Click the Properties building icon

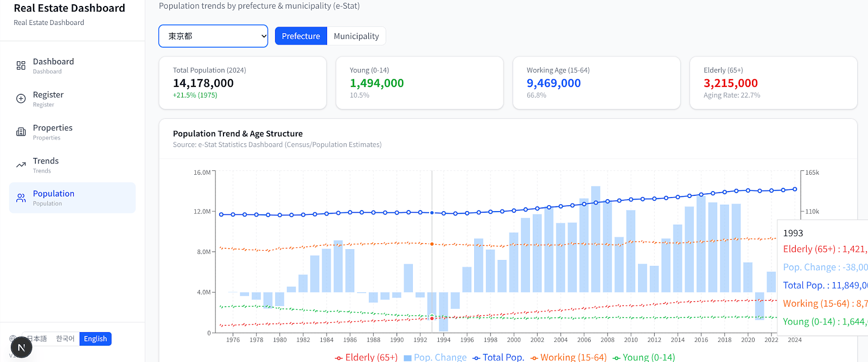click(x=21, y=132)
